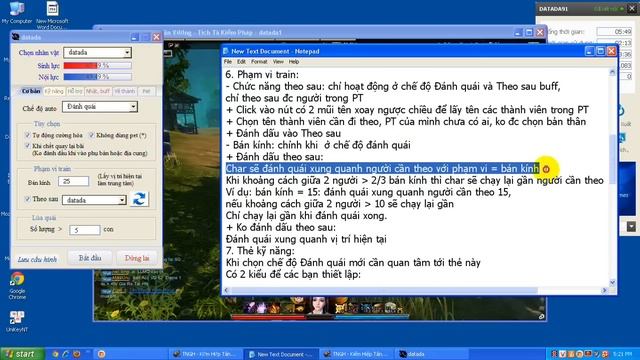Click the blue Nội lực bar

click(98, 77)
